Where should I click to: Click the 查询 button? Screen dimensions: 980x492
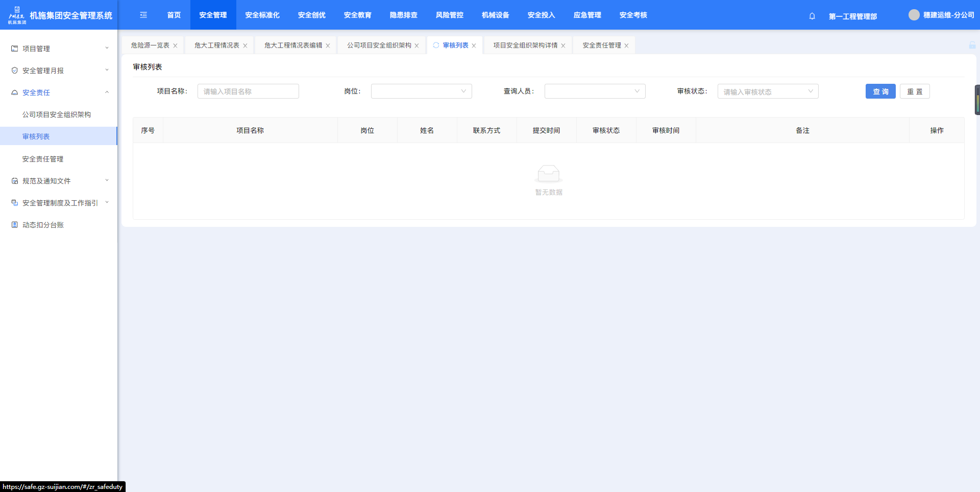pyautogui.click(x=880, y=91)
